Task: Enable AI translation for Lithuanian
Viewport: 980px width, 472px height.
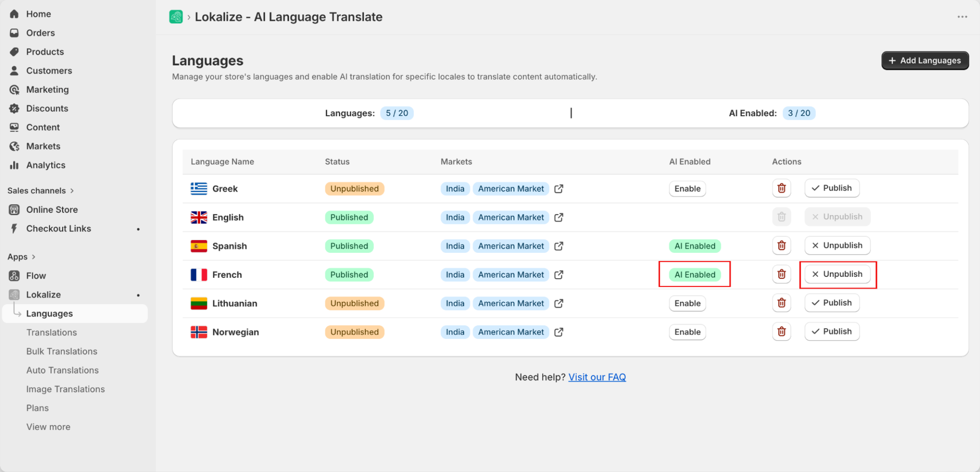Action: click(687, 303)
